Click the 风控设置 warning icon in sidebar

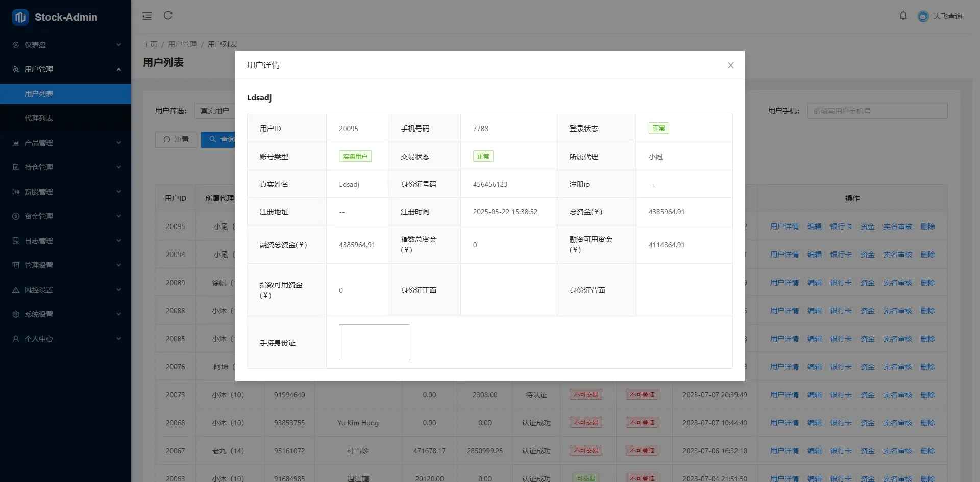pyautogui.click(x=16, y=290)
